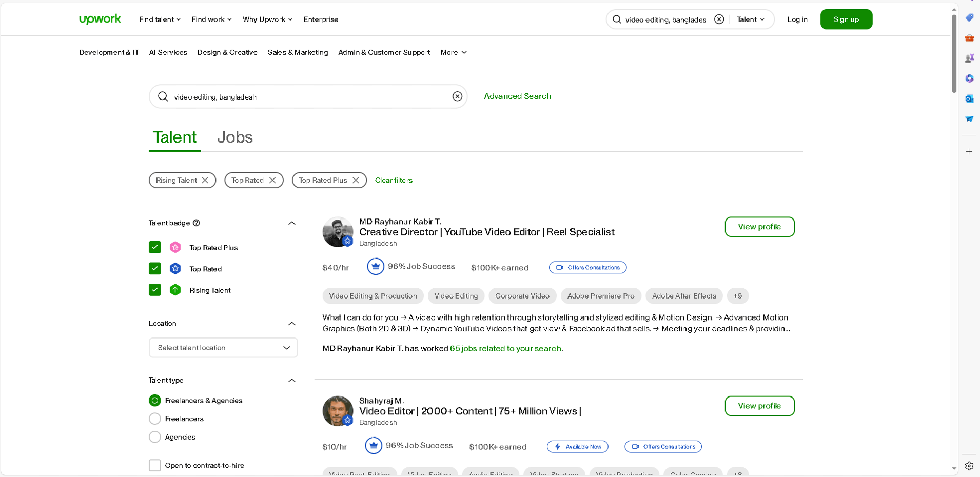The width and height of the screenshot is (980, 477).
Task: Click the Sign up button
Action: (x=846, y=19)
